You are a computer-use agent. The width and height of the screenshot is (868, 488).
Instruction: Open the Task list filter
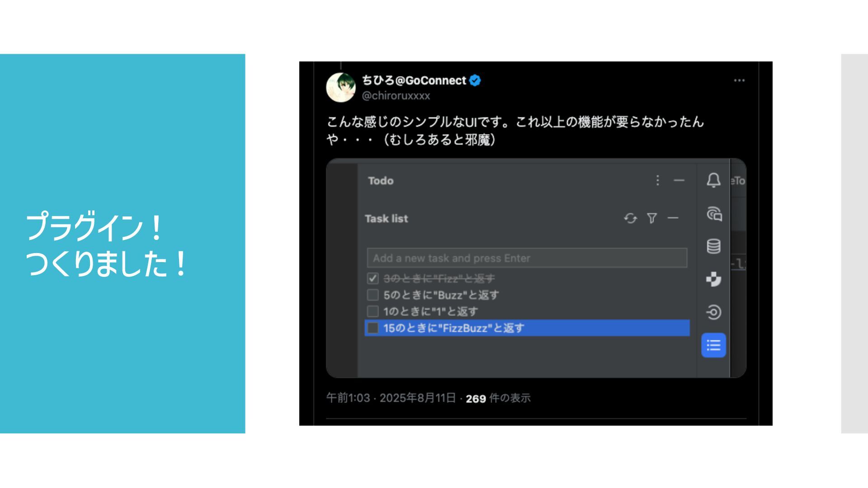click(x=651, y=218)
